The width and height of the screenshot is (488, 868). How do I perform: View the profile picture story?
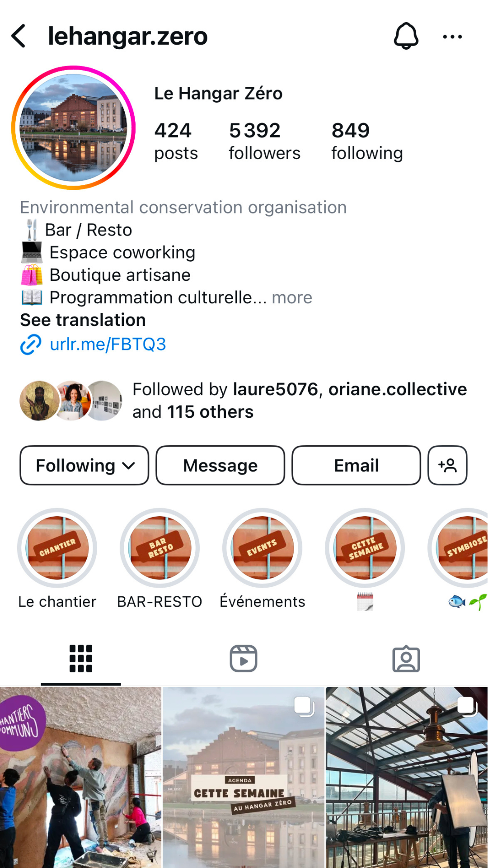pyautogui.click(x=74, y=128)
